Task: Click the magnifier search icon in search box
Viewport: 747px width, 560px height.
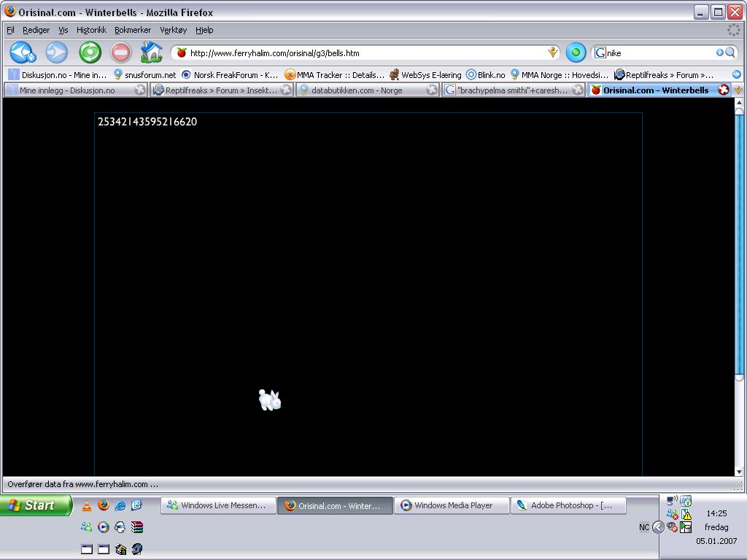Action: pos(729,52)
